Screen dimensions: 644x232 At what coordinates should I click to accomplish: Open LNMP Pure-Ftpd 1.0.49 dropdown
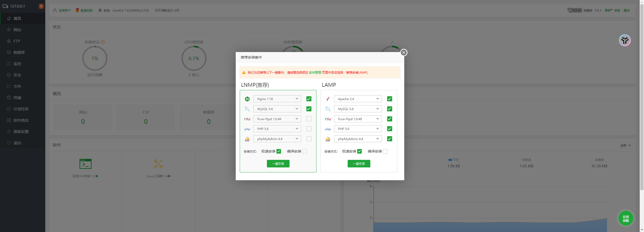click(x=277, y=119)
